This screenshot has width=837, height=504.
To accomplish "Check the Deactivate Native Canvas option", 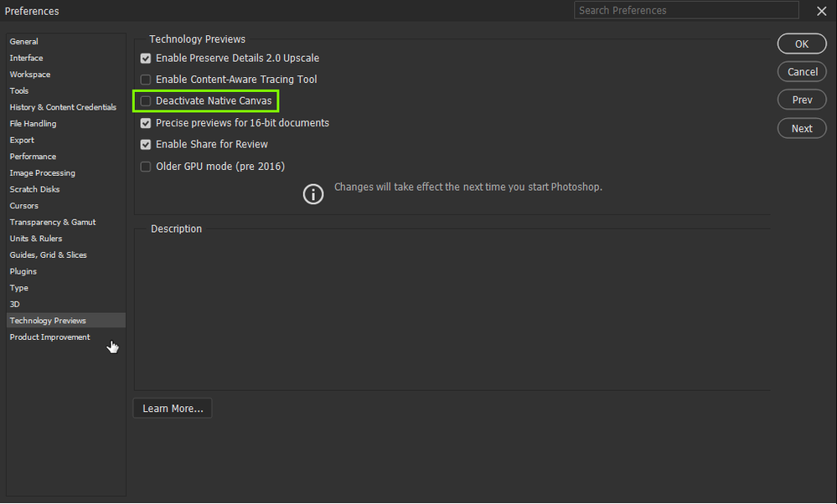I will tap(146, 101).
